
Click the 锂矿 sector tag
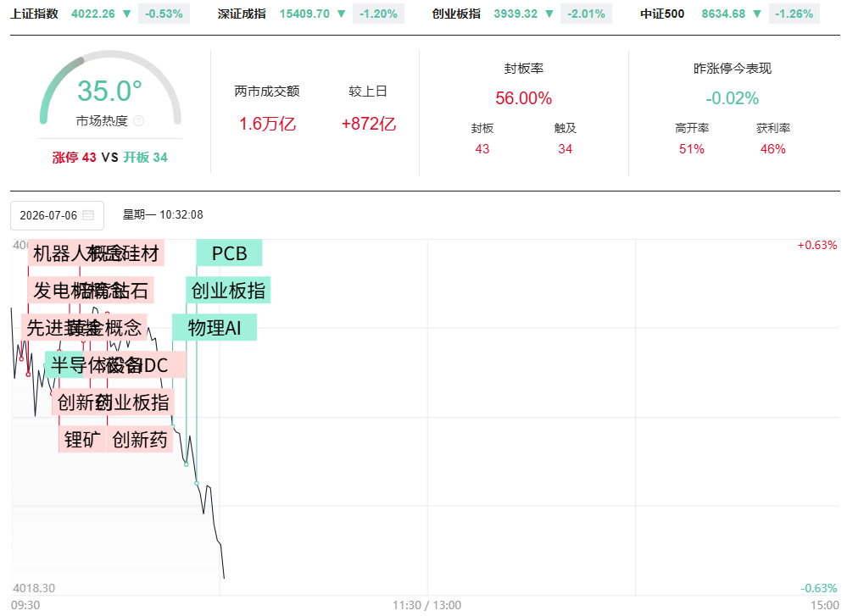(82, 439)
